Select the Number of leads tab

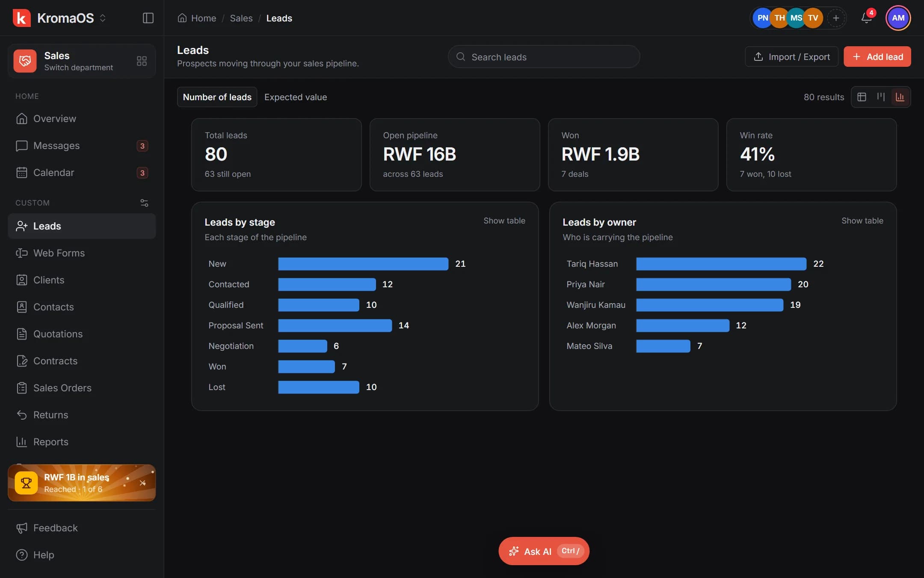click(217, 97)
